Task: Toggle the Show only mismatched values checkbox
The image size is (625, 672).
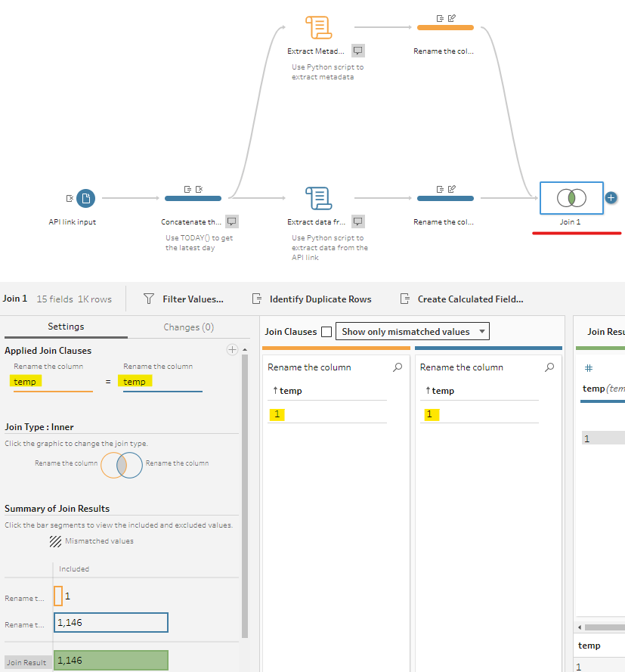Action: tap(326, 332)
